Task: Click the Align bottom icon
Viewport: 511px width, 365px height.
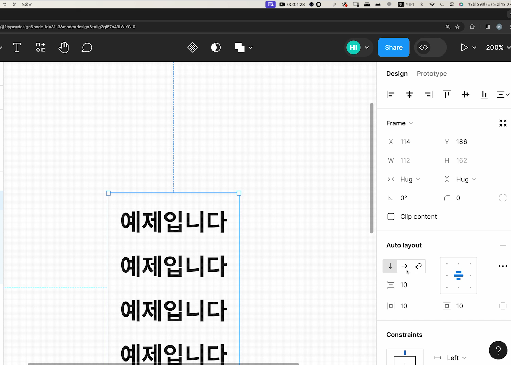Action: point(484,95)
